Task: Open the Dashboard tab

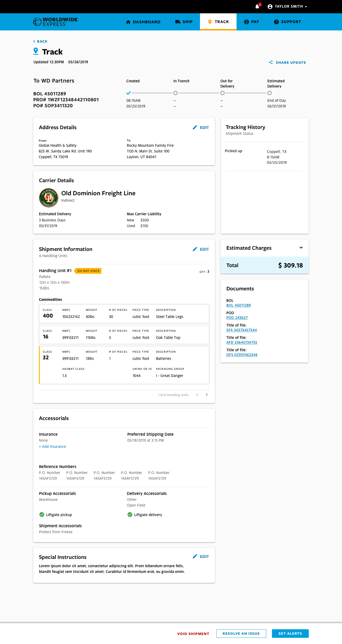Action: (x=143, y=22)
